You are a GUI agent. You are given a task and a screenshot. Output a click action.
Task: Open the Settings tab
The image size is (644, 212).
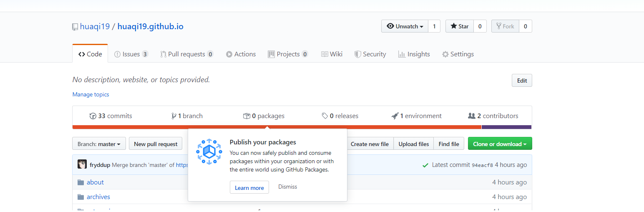458,54
